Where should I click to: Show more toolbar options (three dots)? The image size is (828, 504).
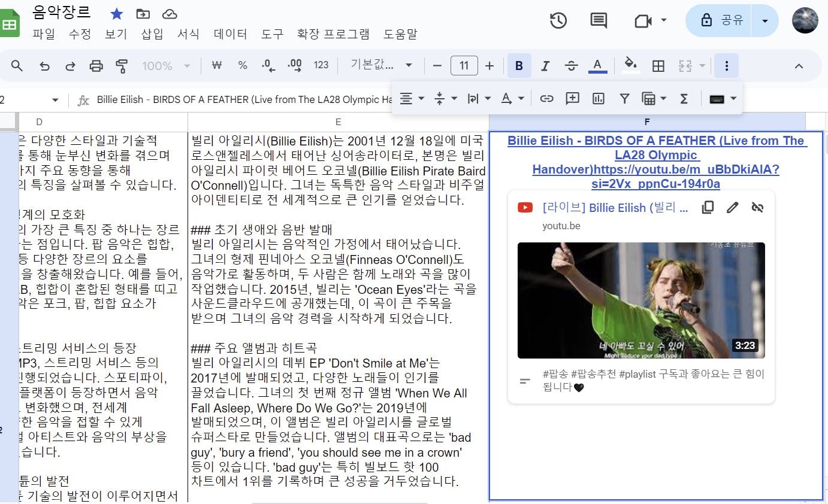[727, 66]
